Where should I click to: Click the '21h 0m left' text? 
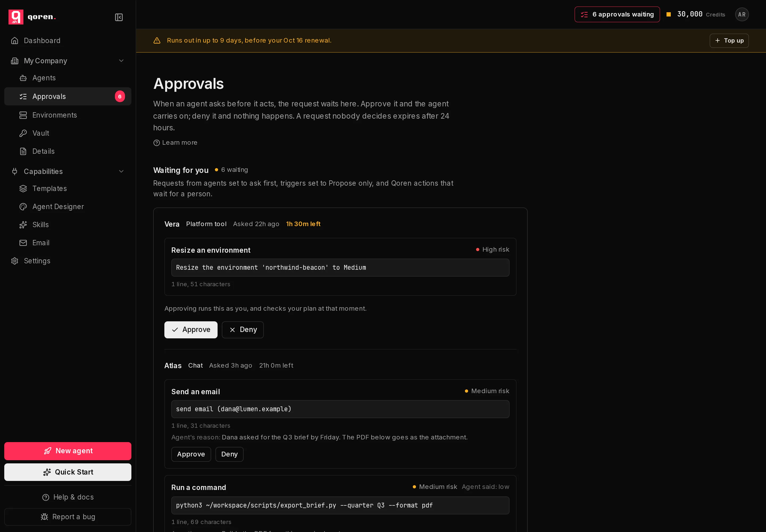(x=276, y=366)
